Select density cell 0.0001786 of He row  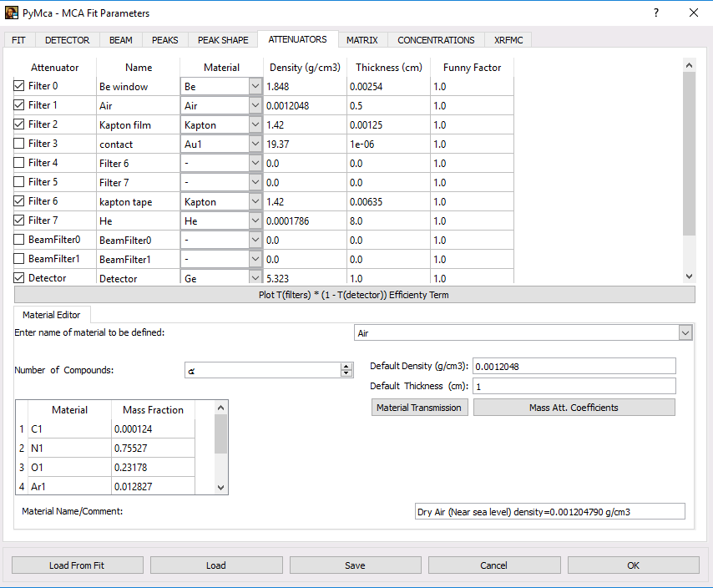tap(305, 221)
